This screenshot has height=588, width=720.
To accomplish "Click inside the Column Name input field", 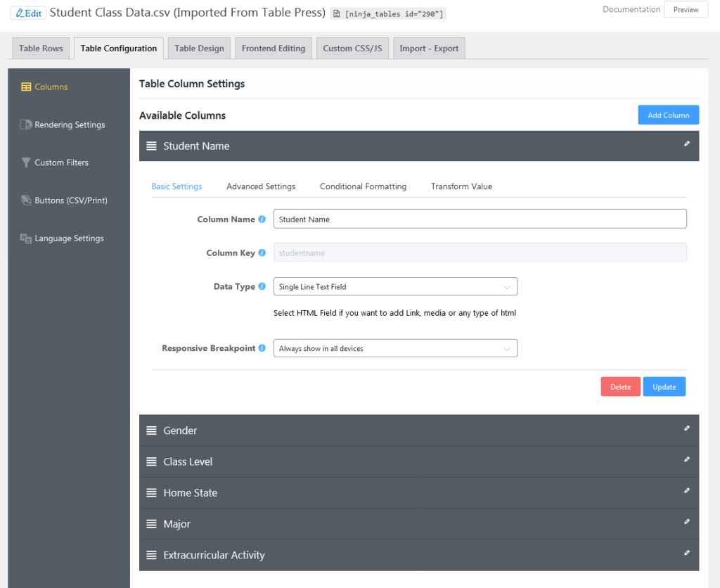I will (x=480, y=219).
